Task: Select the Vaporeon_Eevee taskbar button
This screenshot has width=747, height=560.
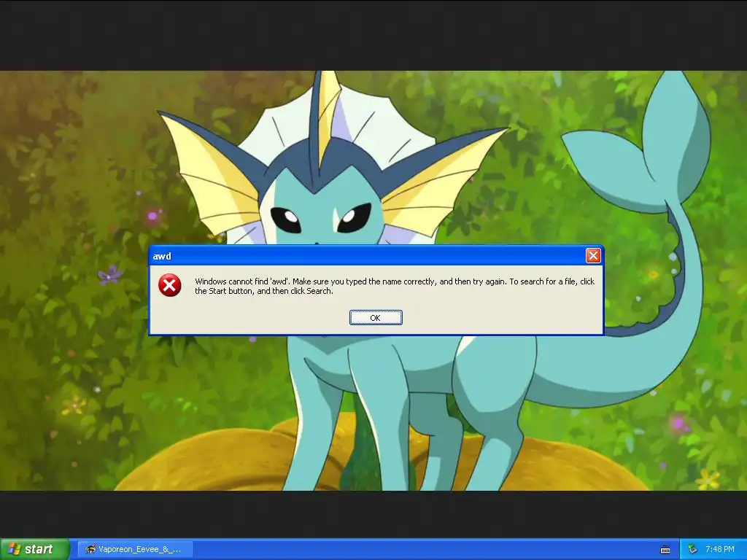Action: [135, 549]
